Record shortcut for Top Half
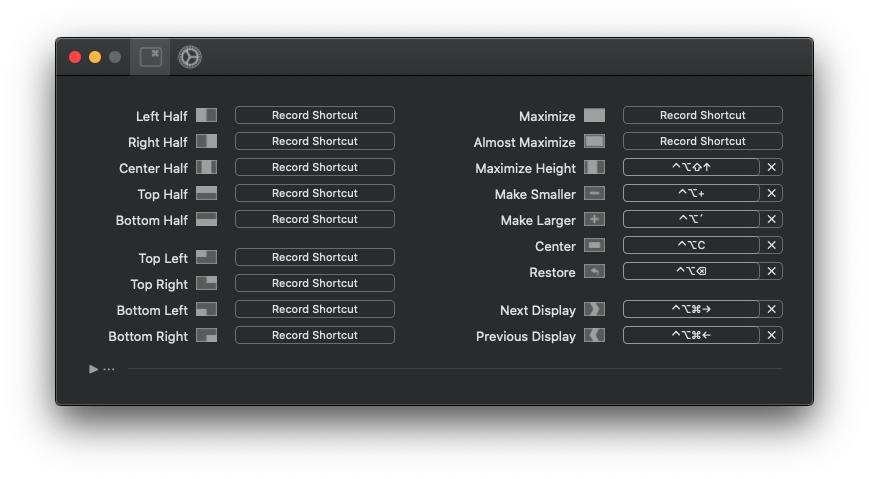 pos(315,193)
